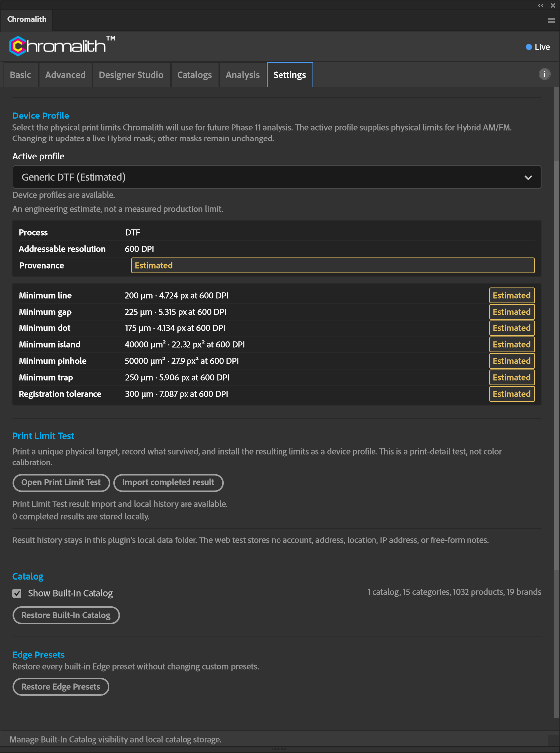Open the Analysis tab
The width and height of the screenshot is (560, 753).
(243, 75)
